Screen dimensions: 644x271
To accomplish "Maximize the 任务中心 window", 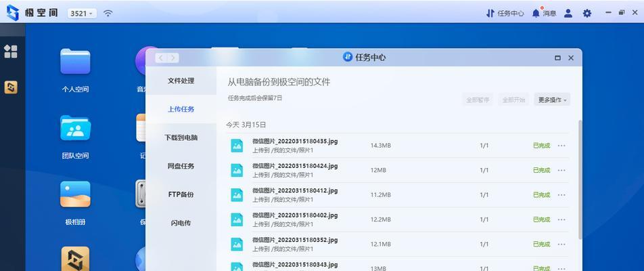I will [557, 58].
